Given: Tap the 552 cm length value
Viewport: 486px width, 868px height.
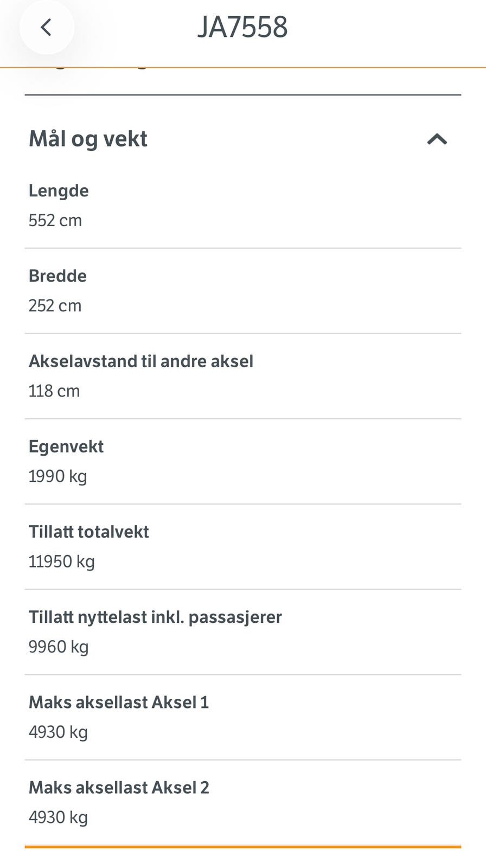Looking at the screenshot, I should (x=55, y=220).
